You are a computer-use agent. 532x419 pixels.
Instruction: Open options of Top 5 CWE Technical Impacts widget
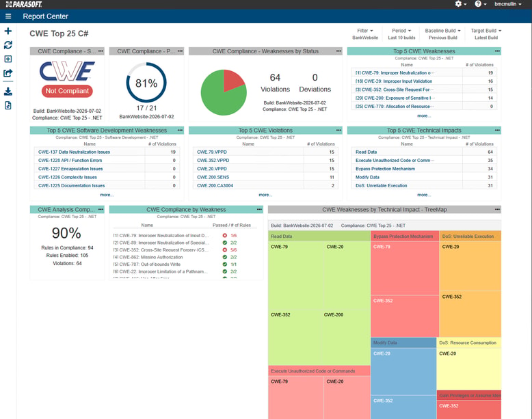coord(497,131)
